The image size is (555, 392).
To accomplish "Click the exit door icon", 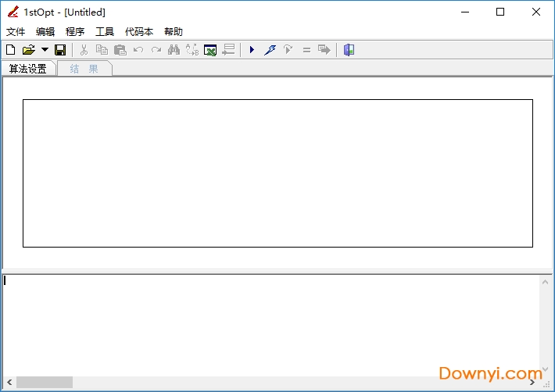I will coord(349,50).
